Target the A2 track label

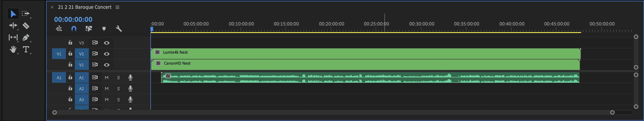[82, 88]
